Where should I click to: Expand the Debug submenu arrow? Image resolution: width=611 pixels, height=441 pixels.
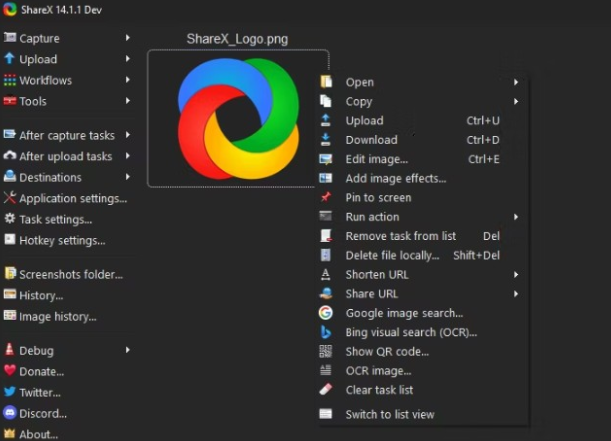click(127, 350)
